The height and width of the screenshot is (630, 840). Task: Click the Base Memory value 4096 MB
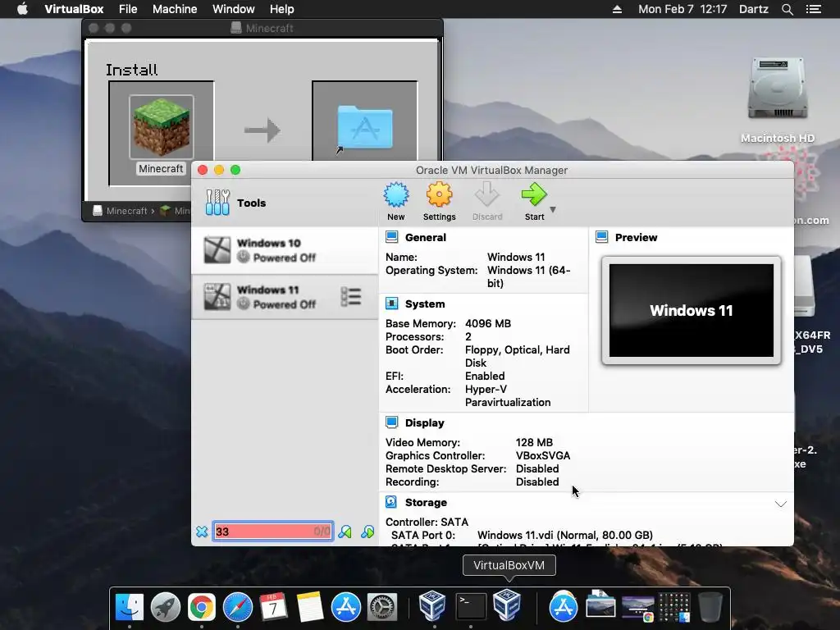[488, 323]
